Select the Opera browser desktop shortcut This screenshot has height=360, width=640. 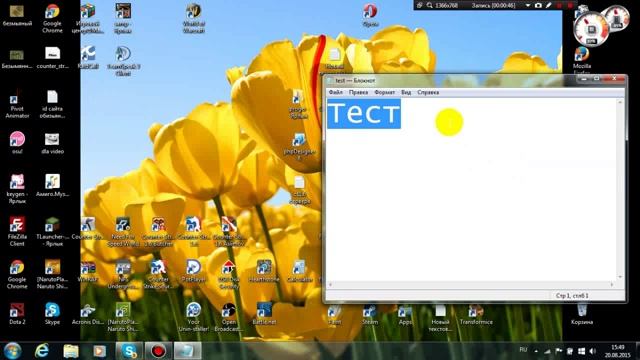coord(370,15)
